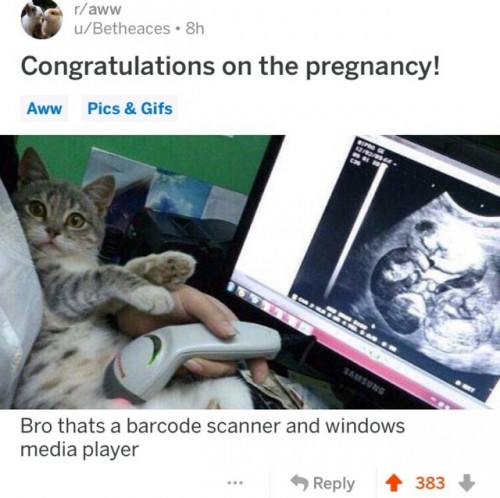Screen dimensions: 500x498
Task: Click the cat's face in the photo
Action: pos(57,215)
